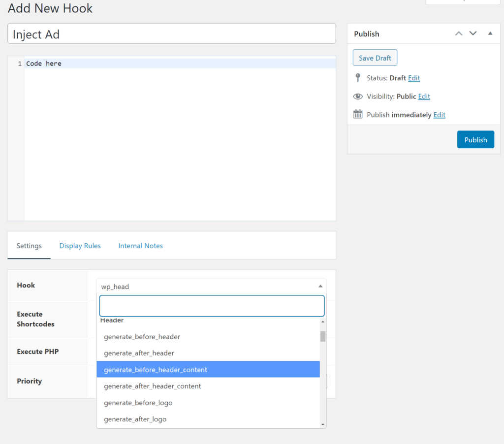Viewport: 504px width, 444px height.
Task: Click the down chevron in the Publish panel header
Action: [x=473, y=33]
